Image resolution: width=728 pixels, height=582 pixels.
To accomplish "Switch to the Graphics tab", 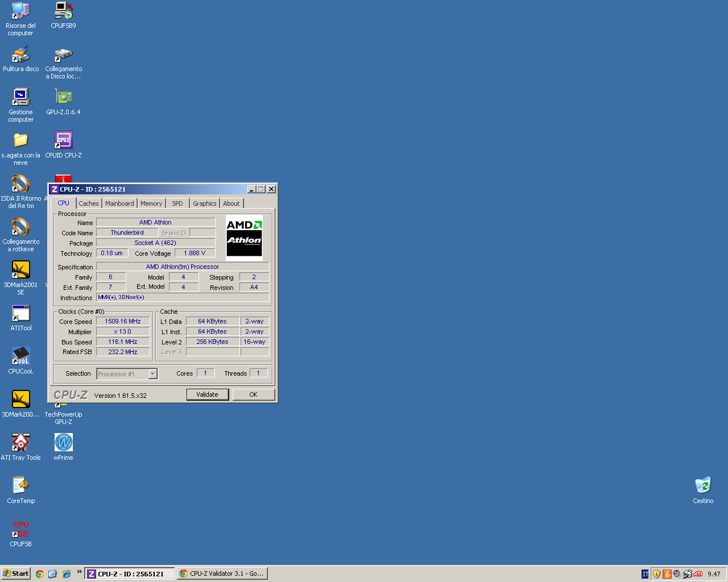I will point(205,203).
